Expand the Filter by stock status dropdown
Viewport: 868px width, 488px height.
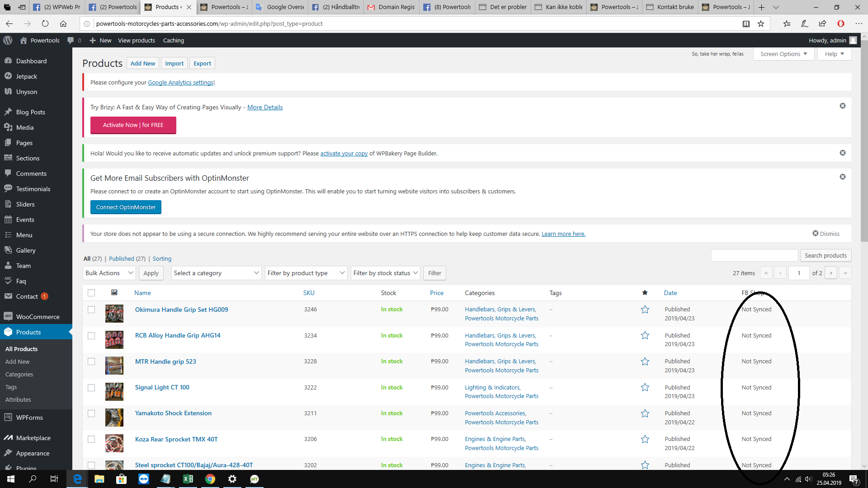(385, 273)
